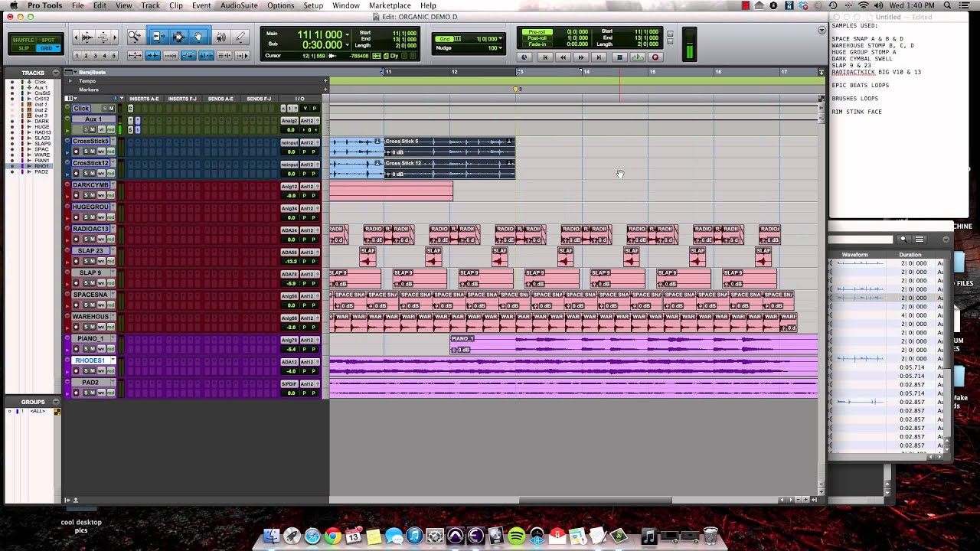Click the Stop transport button
The height and width of the screenshot is (551, 980).
[620, 57]
